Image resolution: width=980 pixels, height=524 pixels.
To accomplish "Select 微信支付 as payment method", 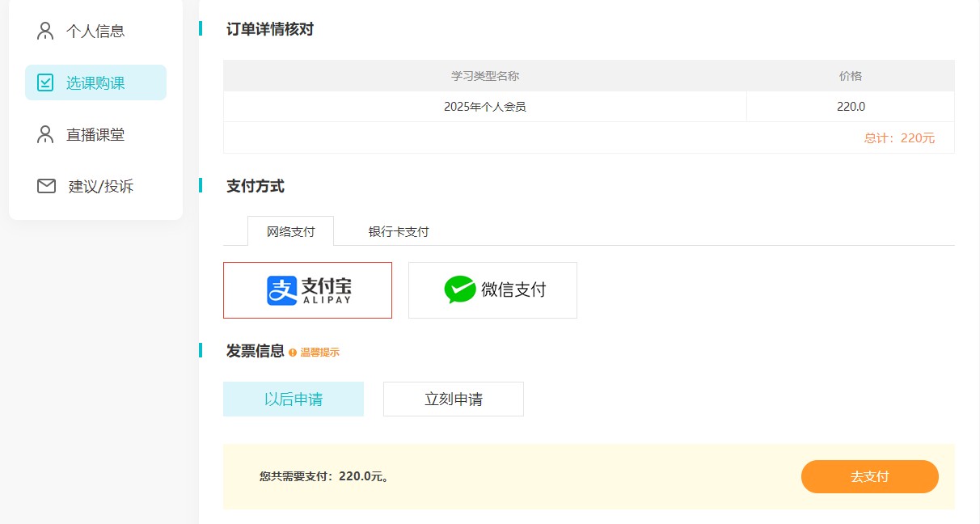I will pos(492,289).
